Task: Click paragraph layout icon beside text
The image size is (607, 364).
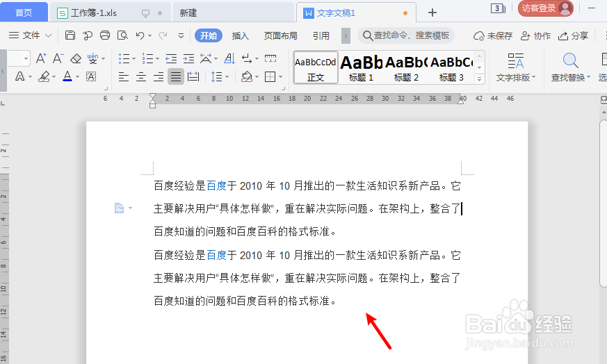Action: point(119,208)
